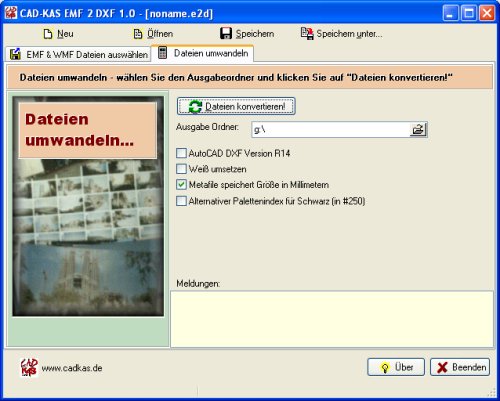Viewport: 500px width, 401px height.
Task: Click the Neu new-file icon
Action: coord(48,34)
